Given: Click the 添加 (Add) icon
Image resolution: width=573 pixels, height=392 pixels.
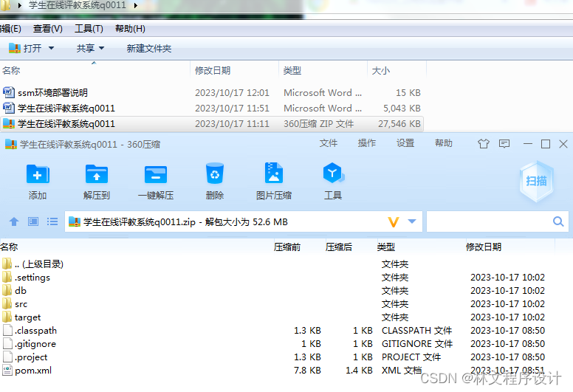Looking at the screenshot, I should [x=38, y=175].
